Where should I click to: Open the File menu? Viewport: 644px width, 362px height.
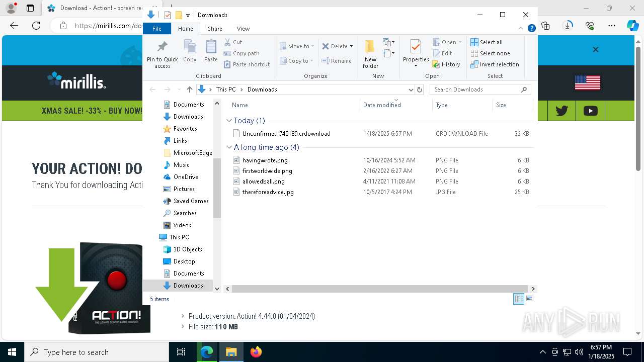157,29
